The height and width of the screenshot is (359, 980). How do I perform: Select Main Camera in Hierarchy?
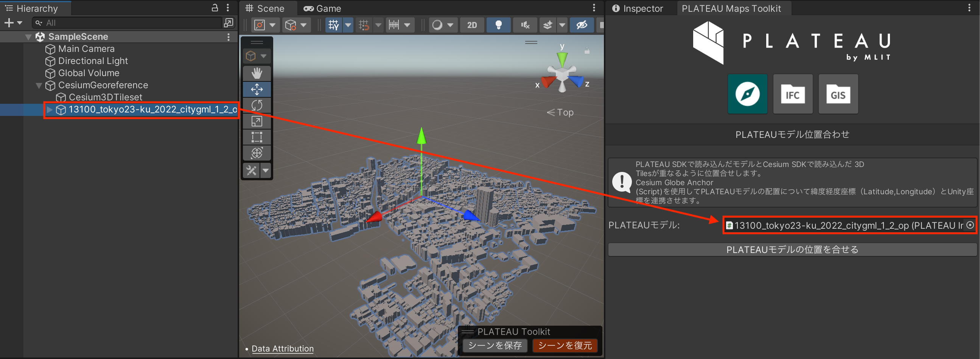86,49
